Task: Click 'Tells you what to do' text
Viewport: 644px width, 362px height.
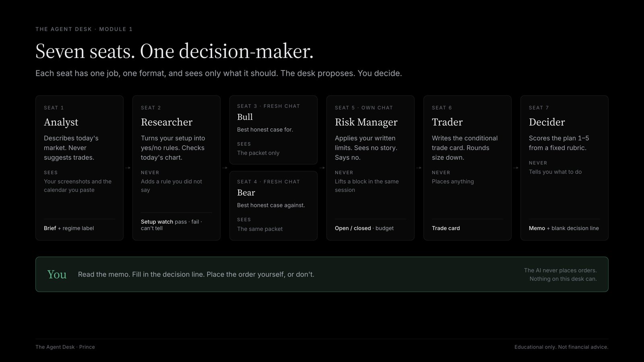Action: [555, 172]
